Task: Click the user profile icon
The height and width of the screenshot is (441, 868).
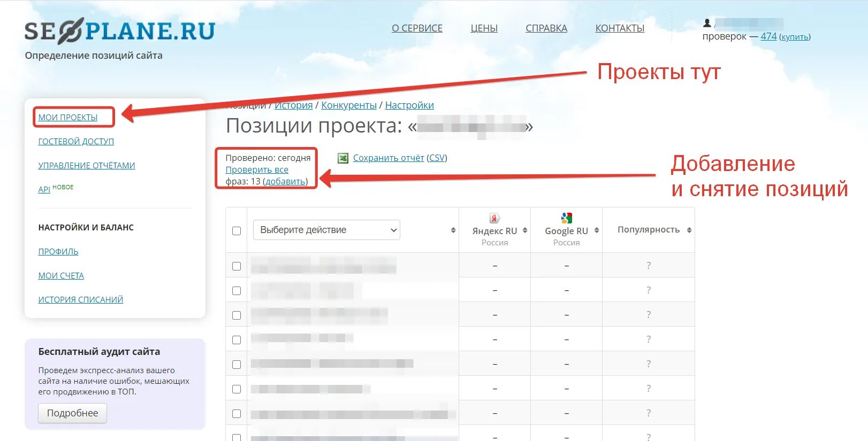Action: pos(707,23)
